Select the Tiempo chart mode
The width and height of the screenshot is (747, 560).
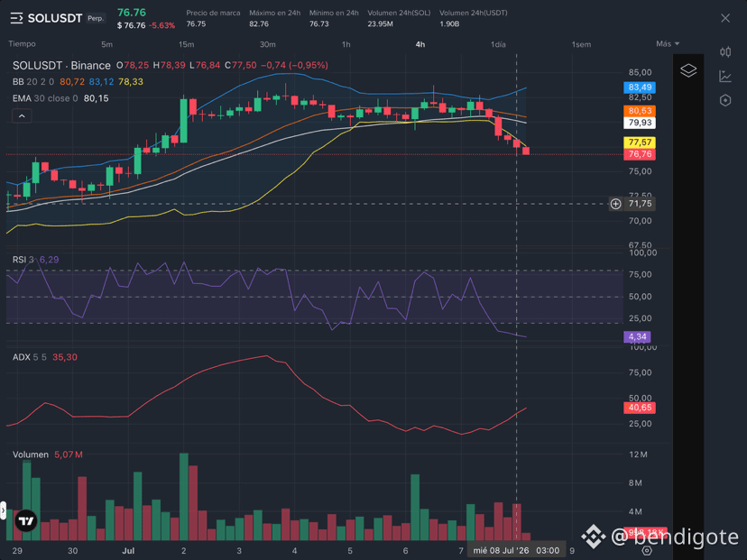(x=22, y=44)
